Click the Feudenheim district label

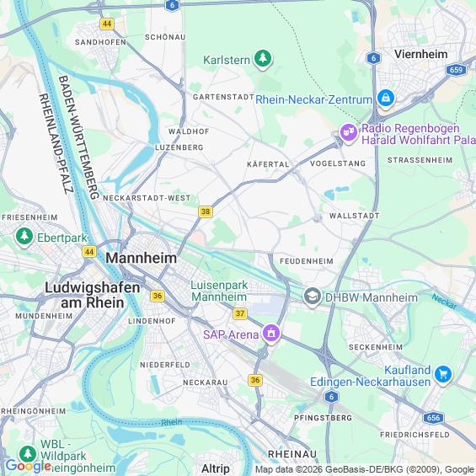coord(307,261)
